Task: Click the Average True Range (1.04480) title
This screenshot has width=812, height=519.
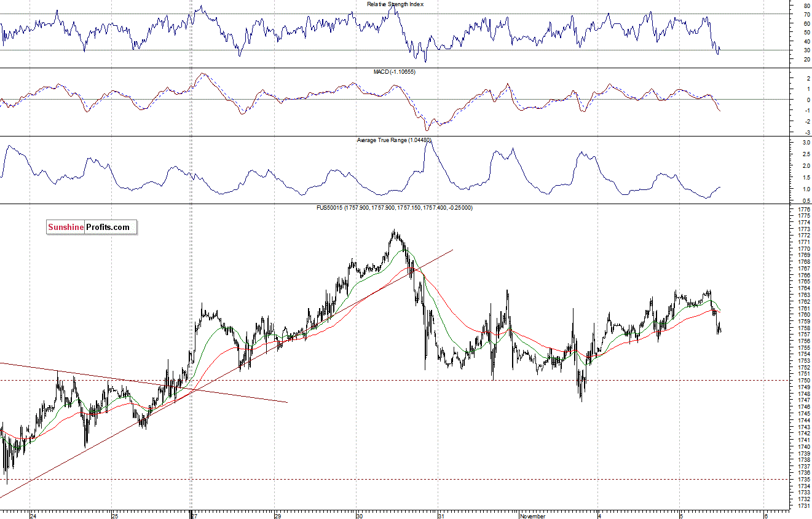Action: (395, 140)
